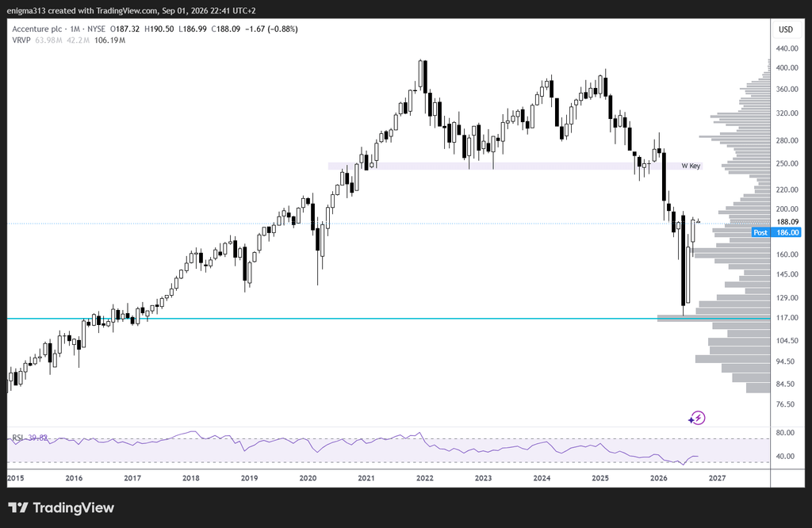Viewport: 812px width, 528px height.
Task: Click the 2021 time axis label
Action: tap(366, 478)
